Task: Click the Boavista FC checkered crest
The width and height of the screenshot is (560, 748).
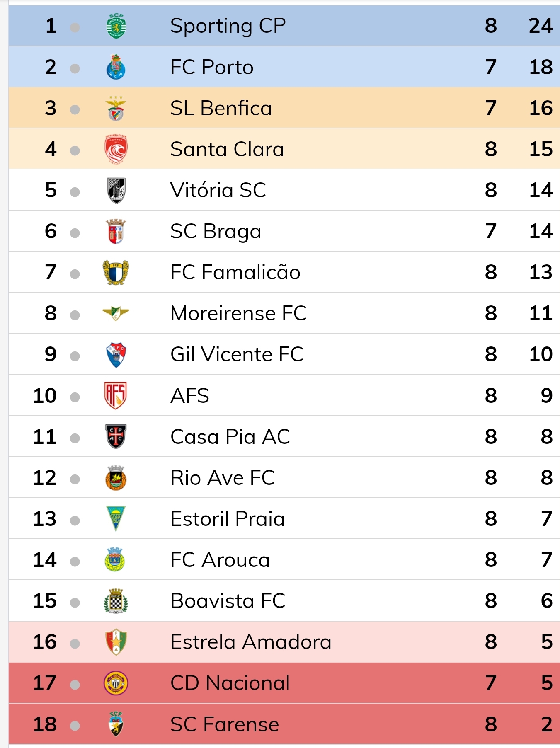Action: tap(116, 601)
